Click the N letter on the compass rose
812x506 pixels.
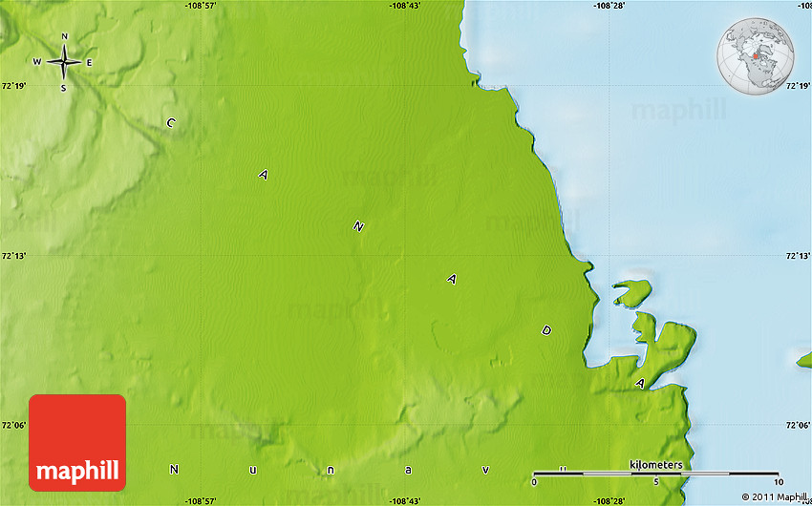64,37
